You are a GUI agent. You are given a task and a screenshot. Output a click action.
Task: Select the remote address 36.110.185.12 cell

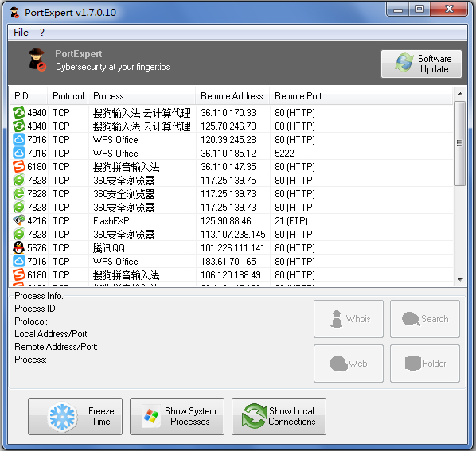coord(228,154)
